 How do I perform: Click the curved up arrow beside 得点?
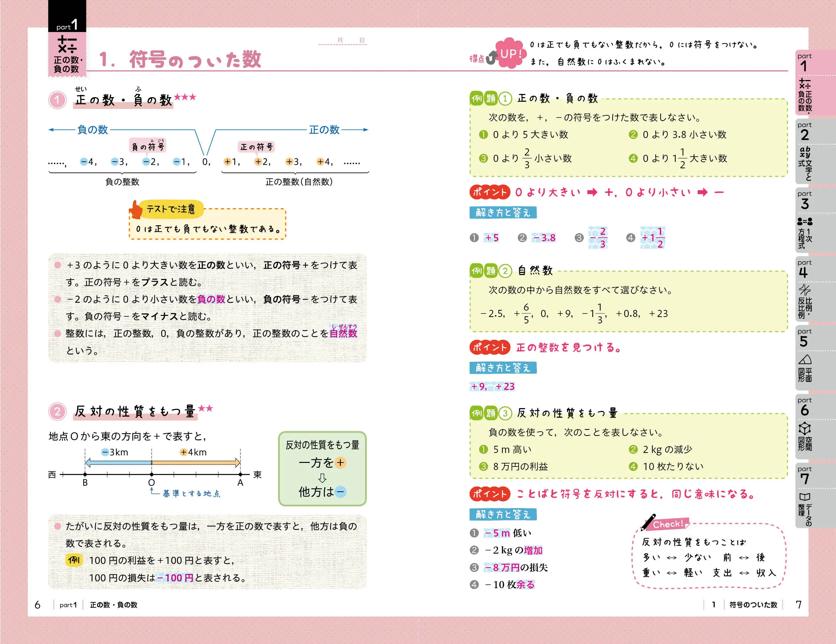click(491, 58)
